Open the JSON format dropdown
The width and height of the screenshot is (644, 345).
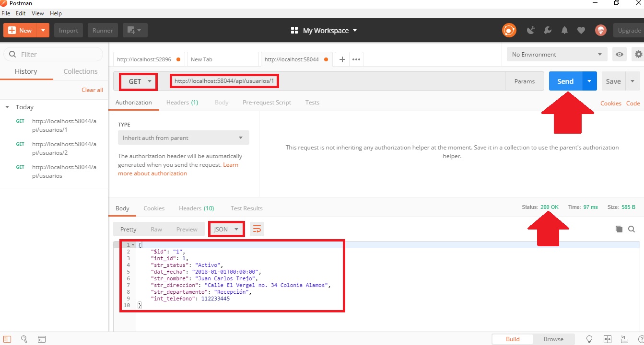(x=226, y=229)
